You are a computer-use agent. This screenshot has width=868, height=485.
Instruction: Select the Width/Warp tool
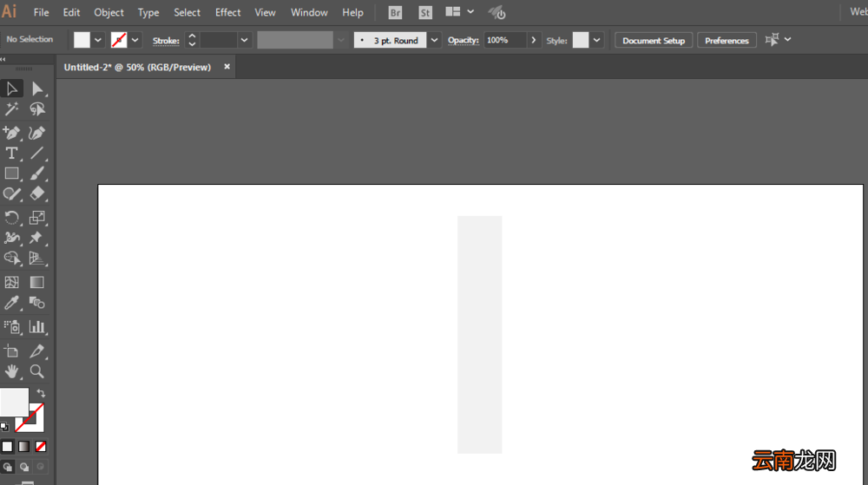coord(11,238)
